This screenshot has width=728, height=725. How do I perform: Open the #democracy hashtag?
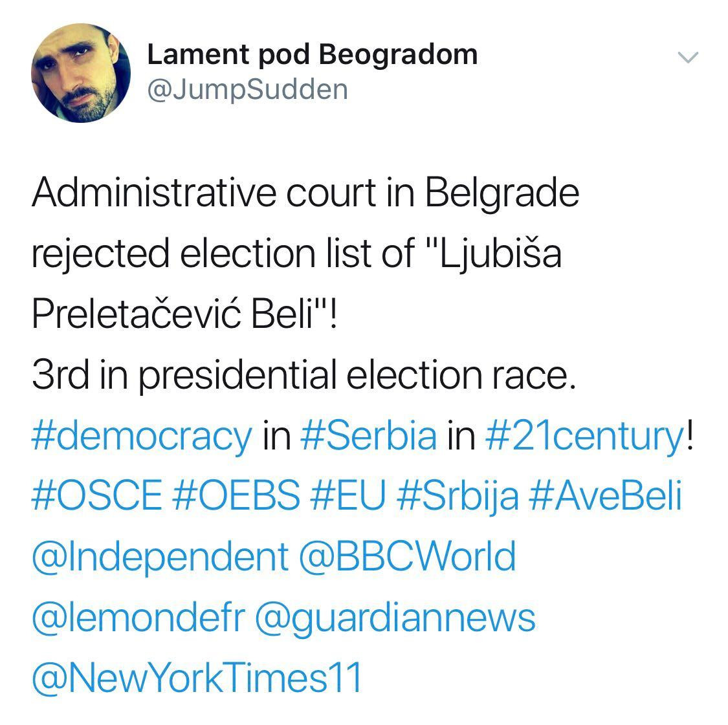click(x=141, y=436)
